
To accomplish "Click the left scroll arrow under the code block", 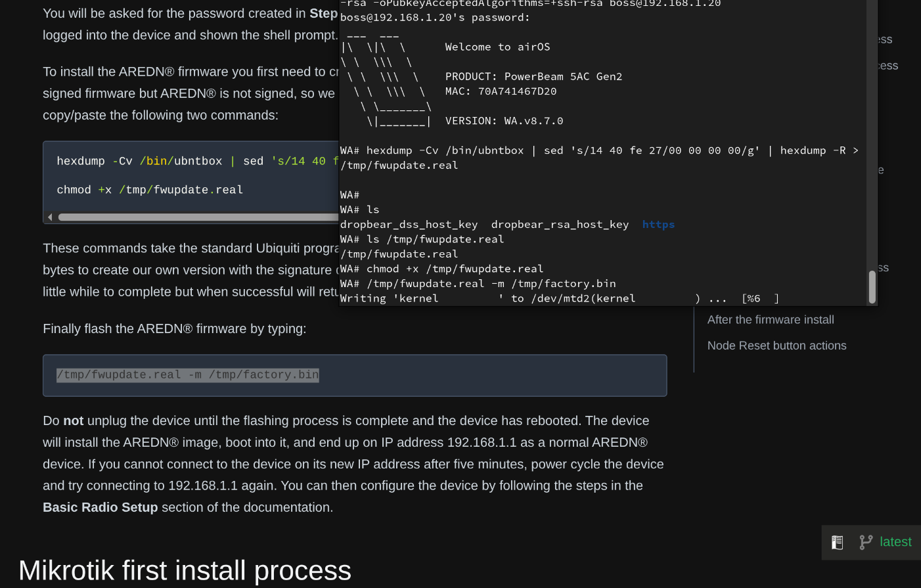I will coord(49,217).
